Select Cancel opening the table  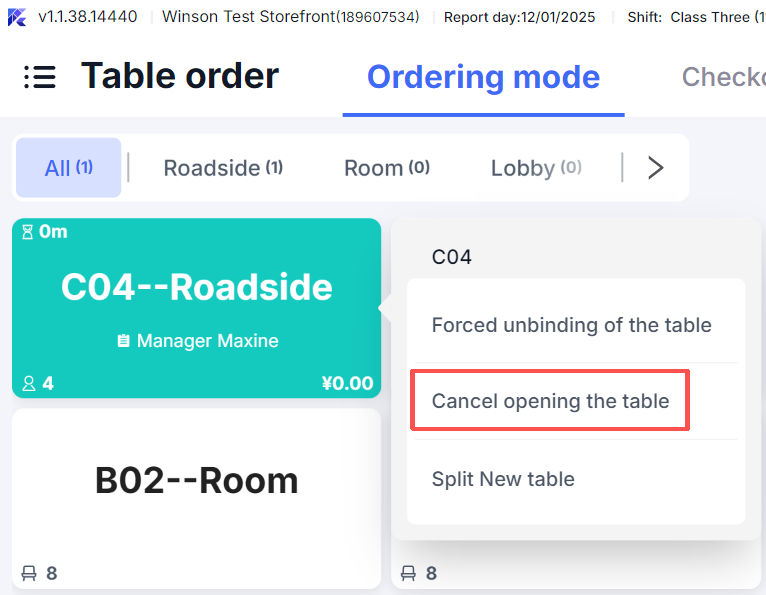[x=550, y=401]
